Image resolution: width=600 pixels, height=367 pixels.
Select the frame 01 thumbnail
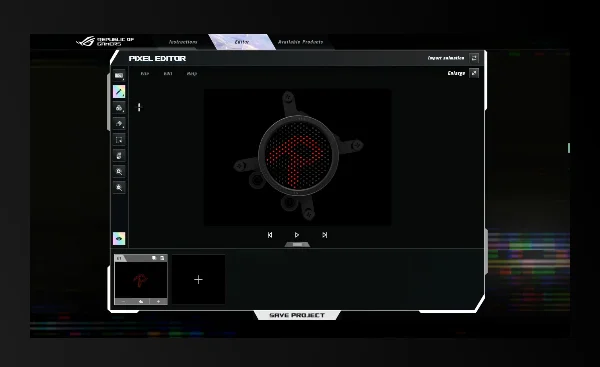click(141, 280)
